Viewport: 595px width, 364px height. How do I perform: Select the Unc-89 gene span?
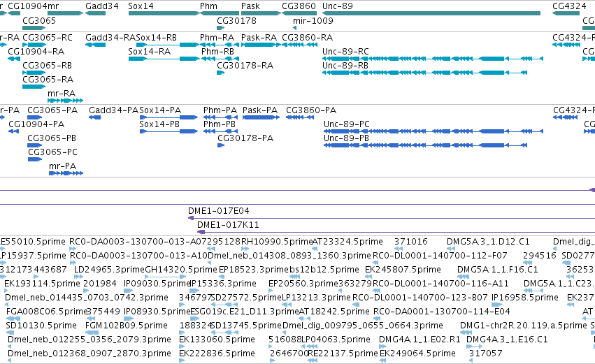pyautogui.click(x=431, y=13)
